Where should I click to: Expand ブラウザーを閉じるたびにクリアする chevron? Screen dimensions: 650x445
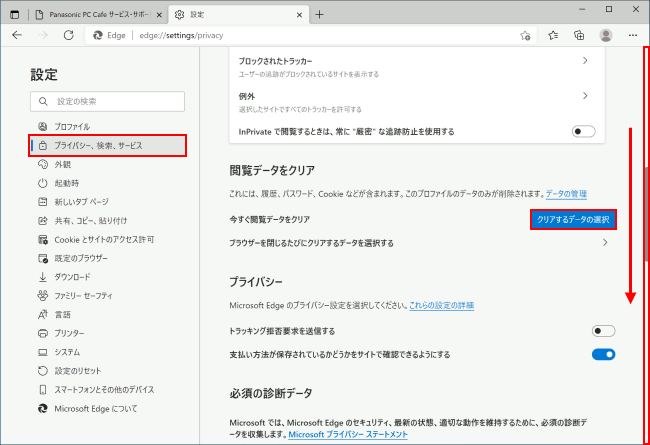605,243
